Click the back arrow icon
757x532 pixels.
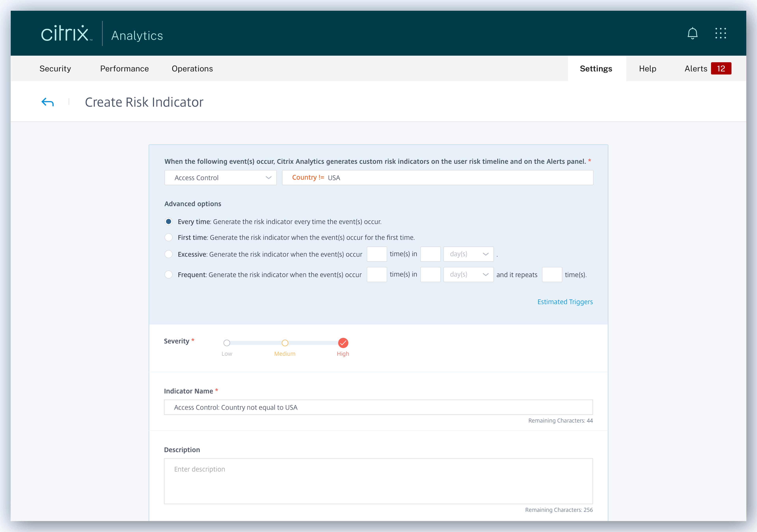click(x=48, y=102)
